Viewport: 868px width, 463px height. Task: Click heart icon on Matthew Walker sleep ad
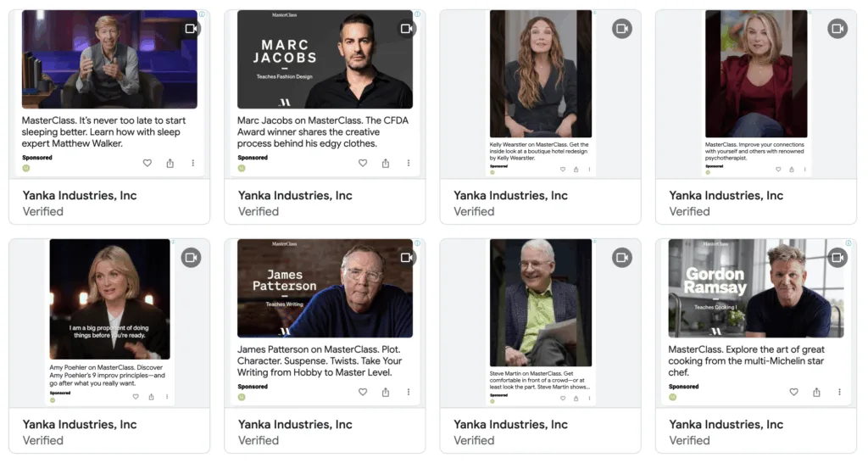(x=147, y=163)
